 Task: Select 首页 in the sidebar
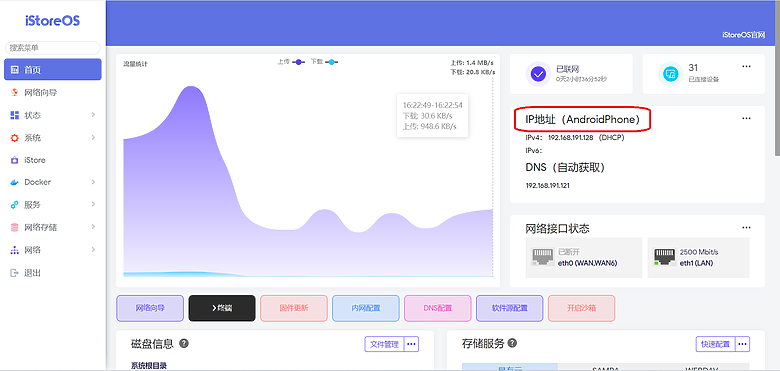click(53, 70)
